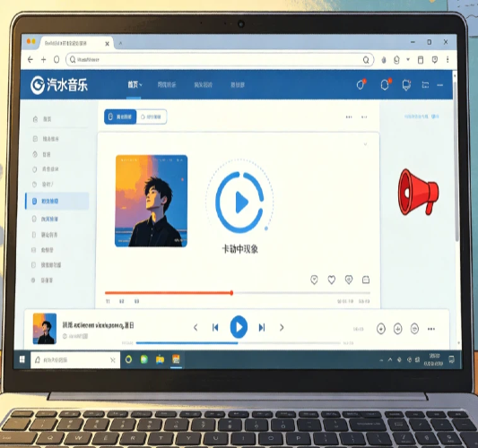Click the flame extension icon in the browser toolbar
478x448 pixels.
click(x=384, y=60)
